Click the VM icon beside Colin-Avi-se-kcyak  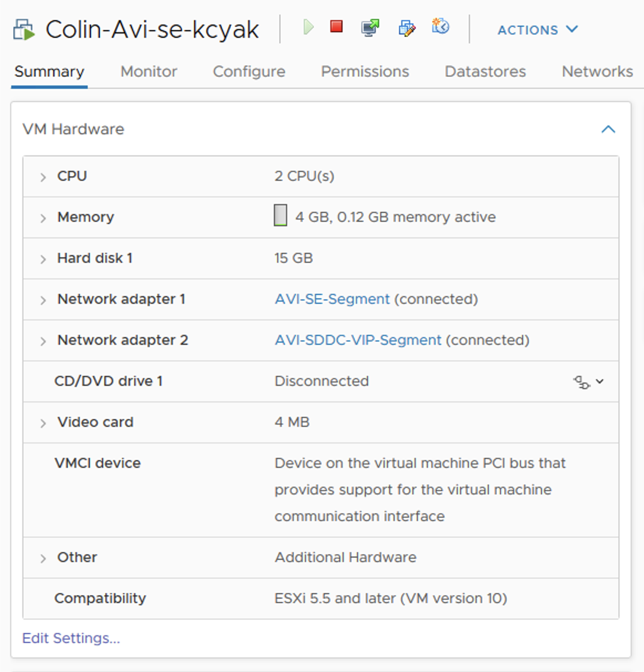(24, 30)
